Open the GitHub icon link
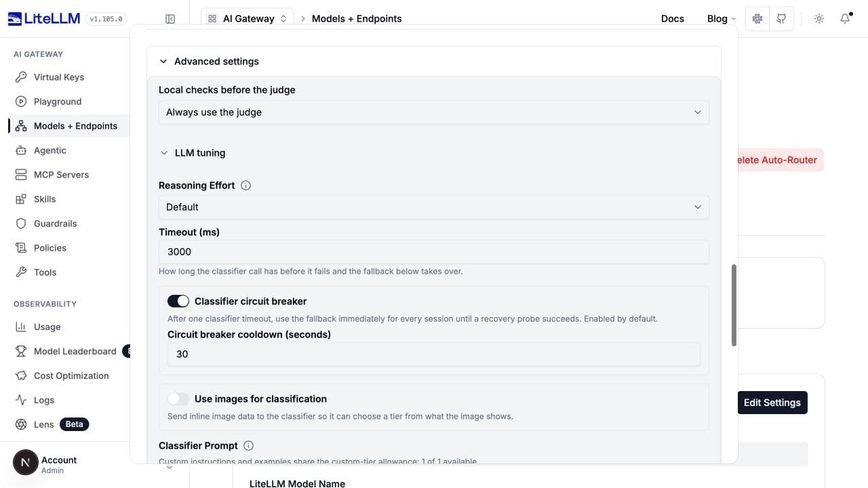Image resolution: width=868 pixels, height=488 pixels. 781,19
